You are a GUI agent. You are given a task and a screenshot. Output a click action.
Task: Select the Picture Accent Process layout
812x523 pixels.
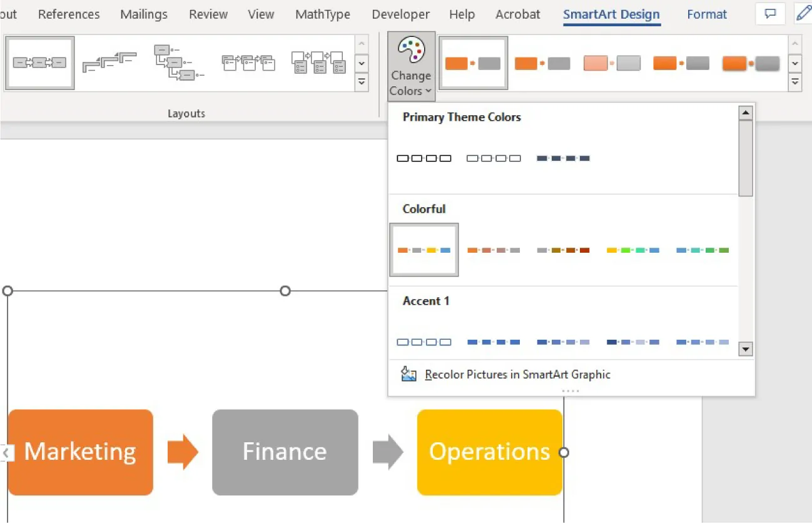[248, 62]
